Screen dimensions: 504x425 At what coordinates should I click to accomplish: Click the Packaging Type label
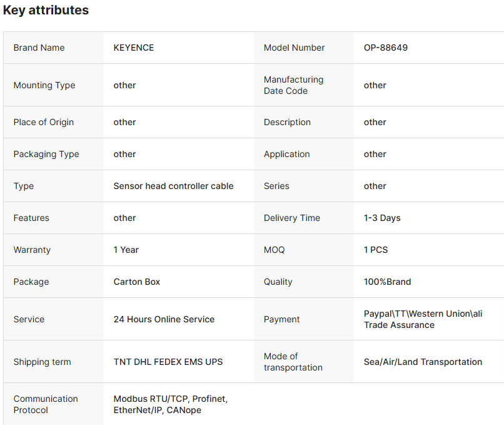pyautogui.click(x=46, y=154)
